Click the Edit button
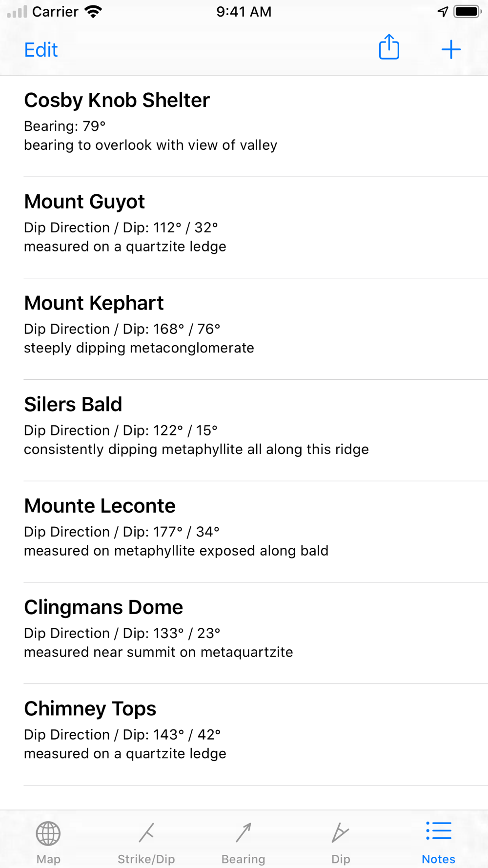The height and width of the screenshot is (868, 488). point(41,50)
